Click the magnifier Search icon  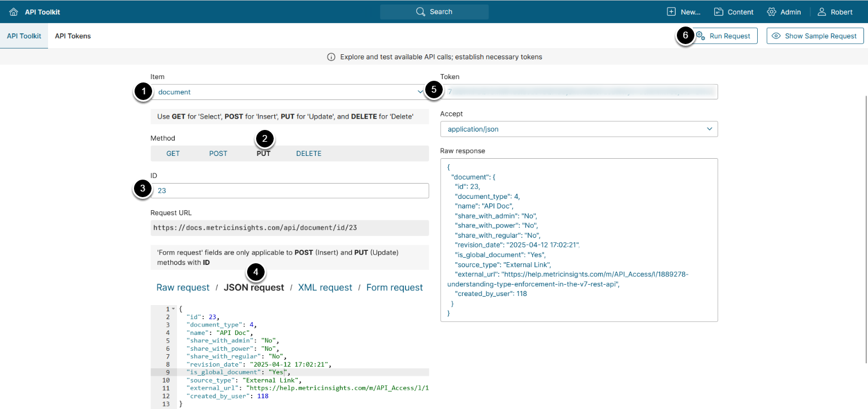pos(420,12)
